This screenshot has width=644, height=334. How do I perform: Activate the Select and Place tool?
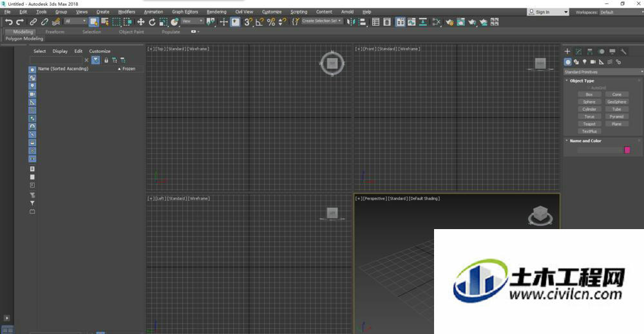pos(175,22)
